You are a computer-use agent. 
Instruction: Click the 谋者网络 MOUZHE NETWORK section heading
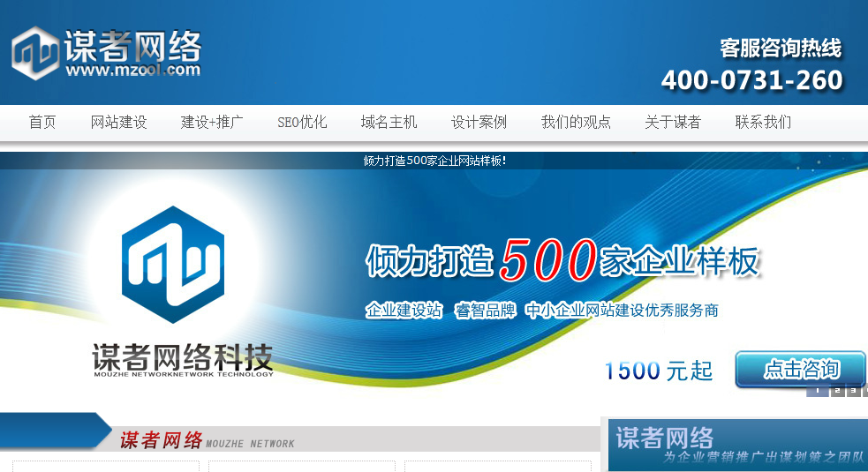pos(208,440)
